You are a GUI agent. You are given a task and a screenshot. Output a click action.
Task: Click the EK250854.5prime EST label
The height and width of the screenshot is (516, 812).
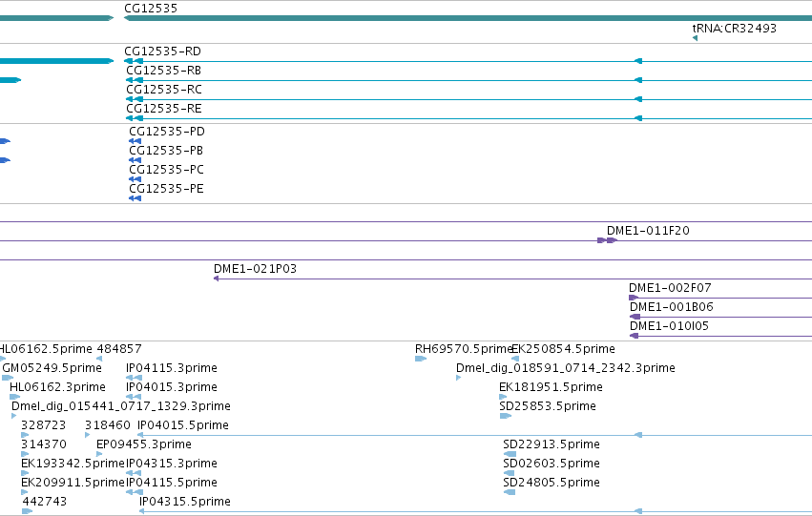pyautogui.click(x=563, y=349)
